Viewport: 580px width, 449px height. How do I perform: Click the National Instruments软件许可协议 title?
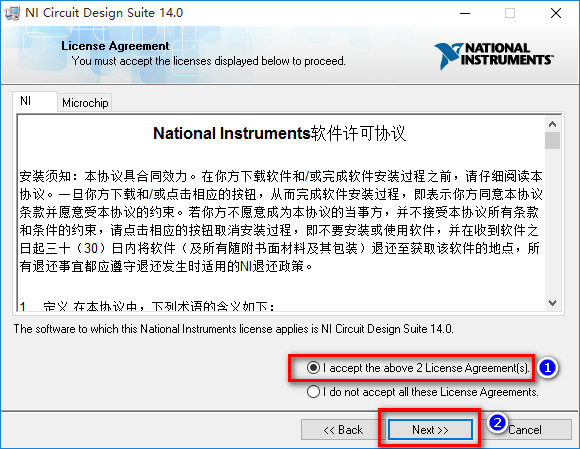pos(280,133)
